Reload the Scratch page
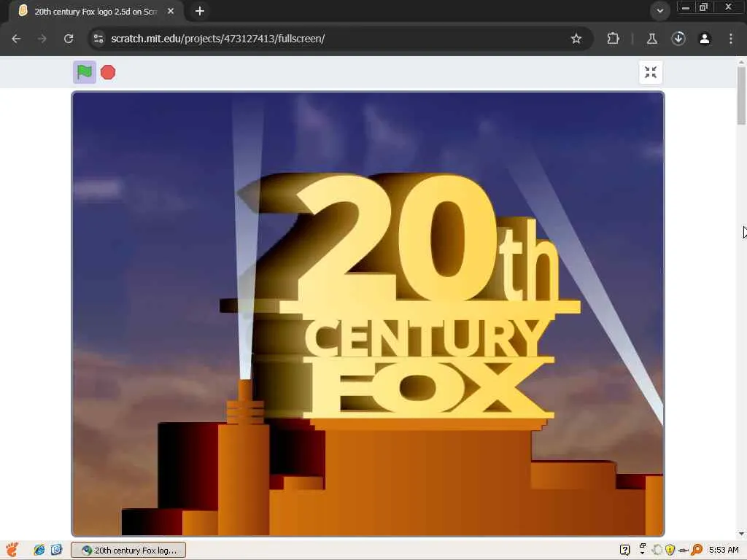 coord(69,39)
